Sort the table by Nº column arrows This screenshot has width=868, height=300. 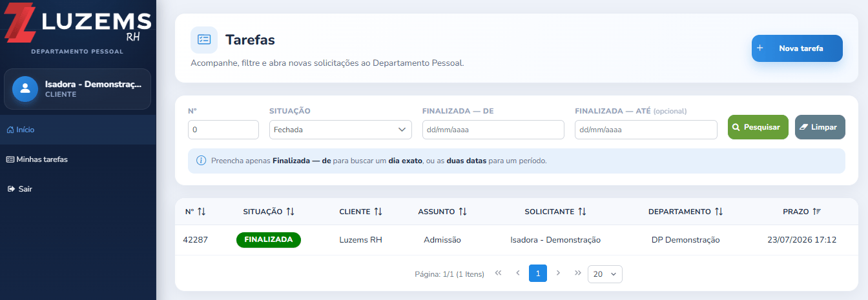pyautogui.click(x=201, y=212)
